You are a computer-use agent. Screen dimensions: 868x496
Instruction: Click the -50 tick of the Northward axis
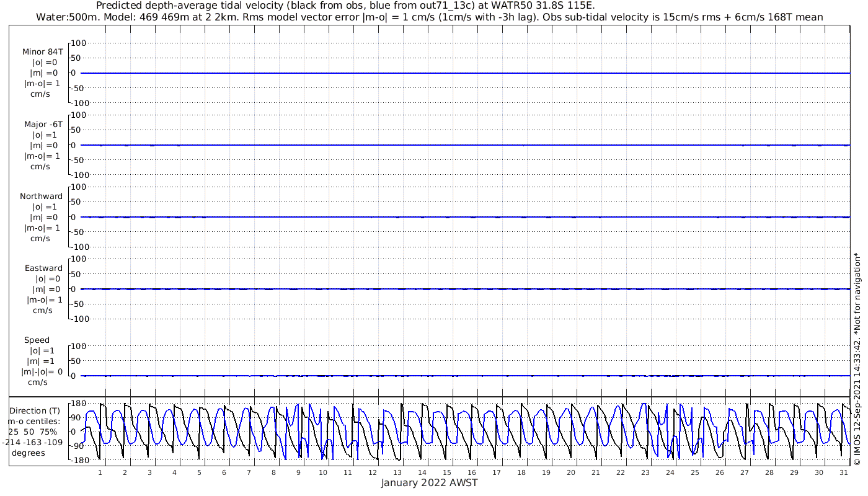coord(79,231)
